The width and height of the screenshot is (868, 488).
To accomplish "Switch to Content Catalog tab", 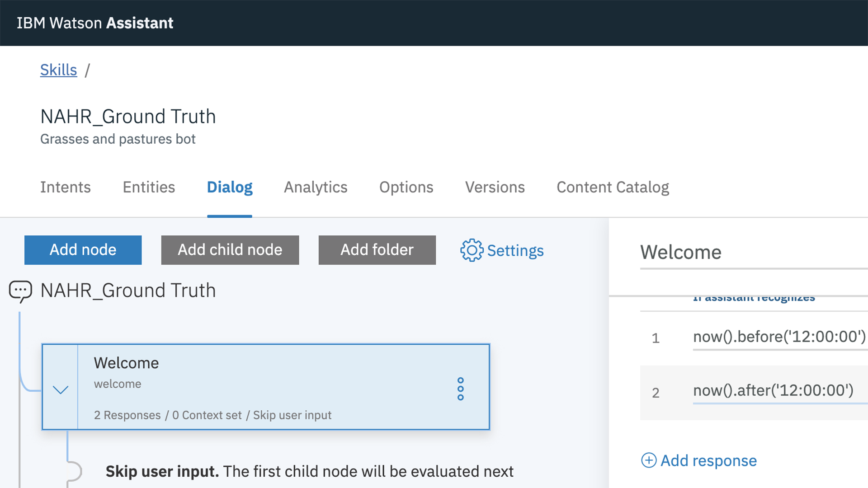I will [613, 187].
